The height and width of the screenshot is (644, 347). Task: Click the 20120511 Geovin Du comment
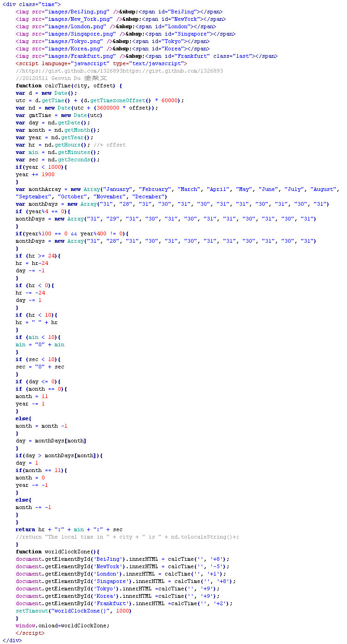(x=62, y=78)
